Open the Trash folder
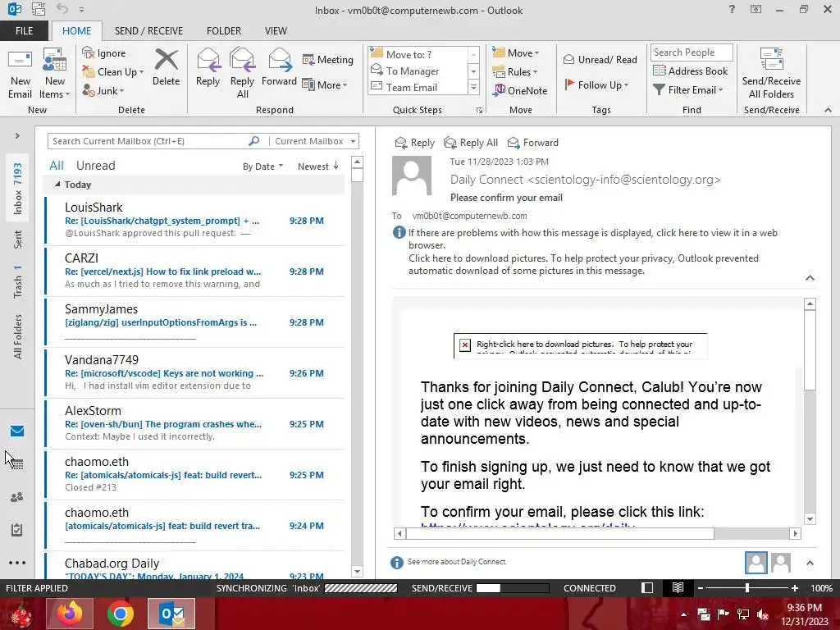Image resolution: width=840 pixels, height=630 pixels. 18,281
